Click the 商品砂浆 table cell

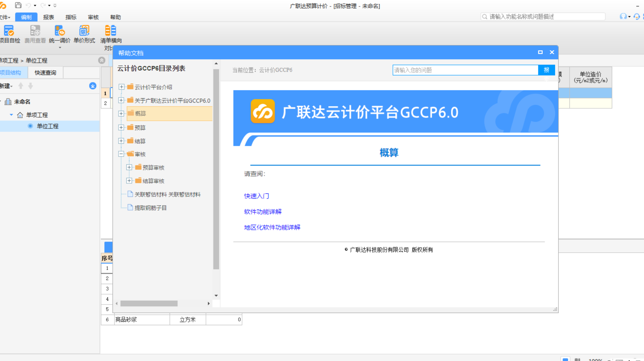tap(142, 320)
